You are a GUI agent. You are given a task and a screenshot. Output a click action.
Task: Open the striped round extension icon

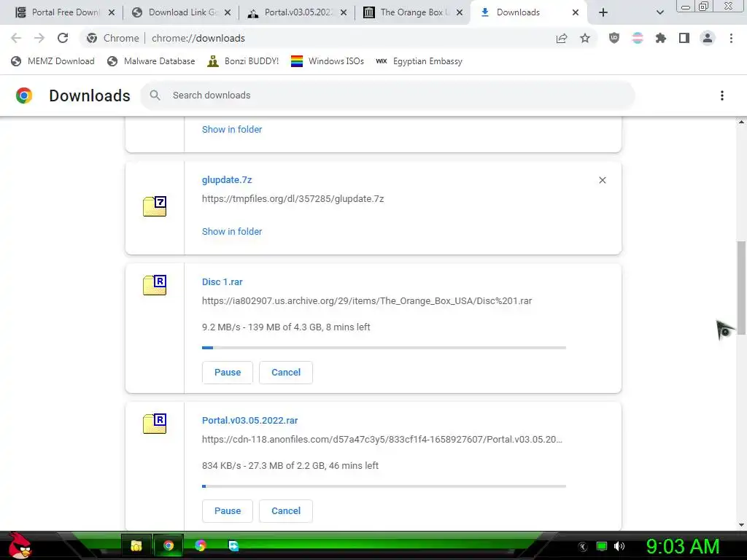tap(638, 38)
